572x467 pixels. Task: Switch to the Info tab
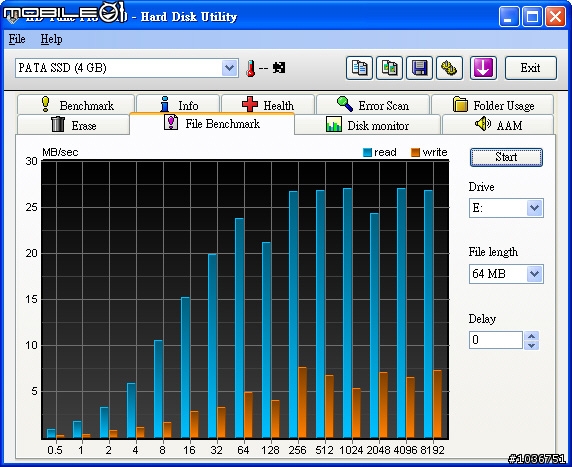[178, 105]
